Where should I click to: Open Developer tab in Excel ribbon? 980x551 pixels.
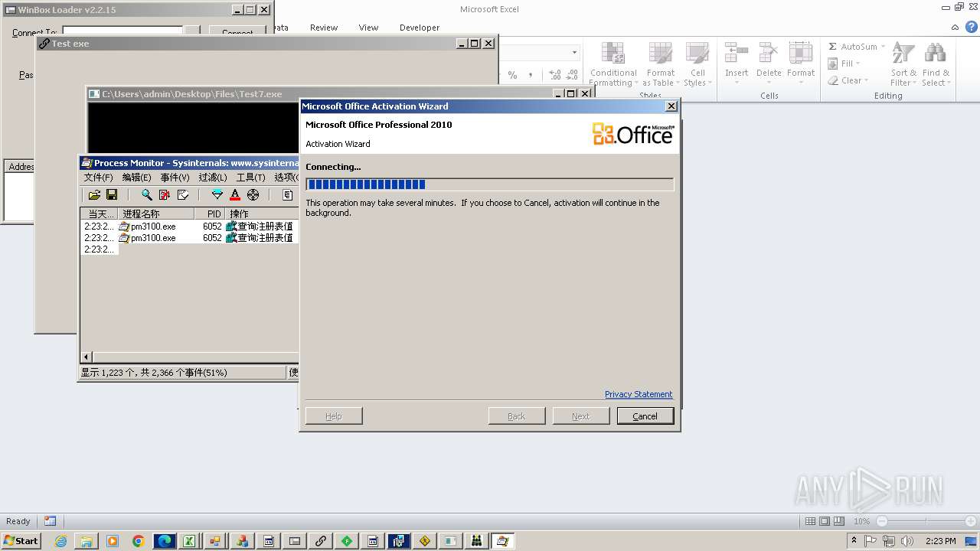(420, 28)
